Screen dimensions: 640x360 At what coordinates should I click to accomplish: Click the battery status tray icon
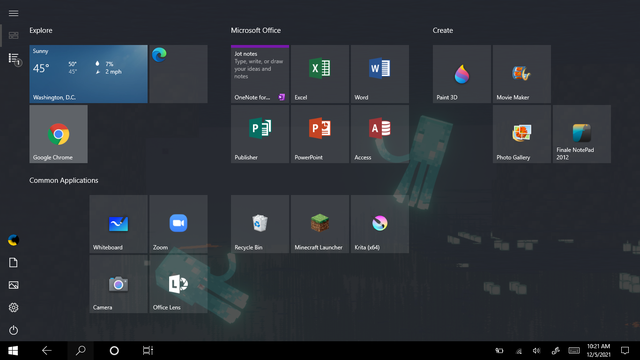[x=499, y=351]
